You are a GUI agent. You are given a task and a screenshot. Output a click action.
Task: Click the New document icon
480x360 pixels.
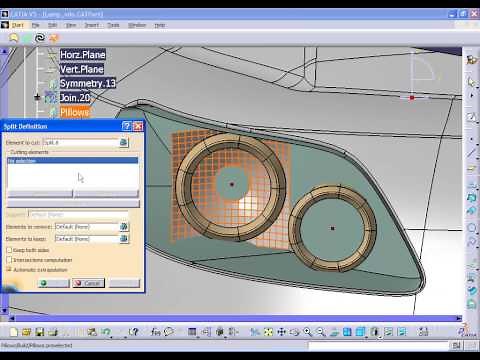point(14,332)
